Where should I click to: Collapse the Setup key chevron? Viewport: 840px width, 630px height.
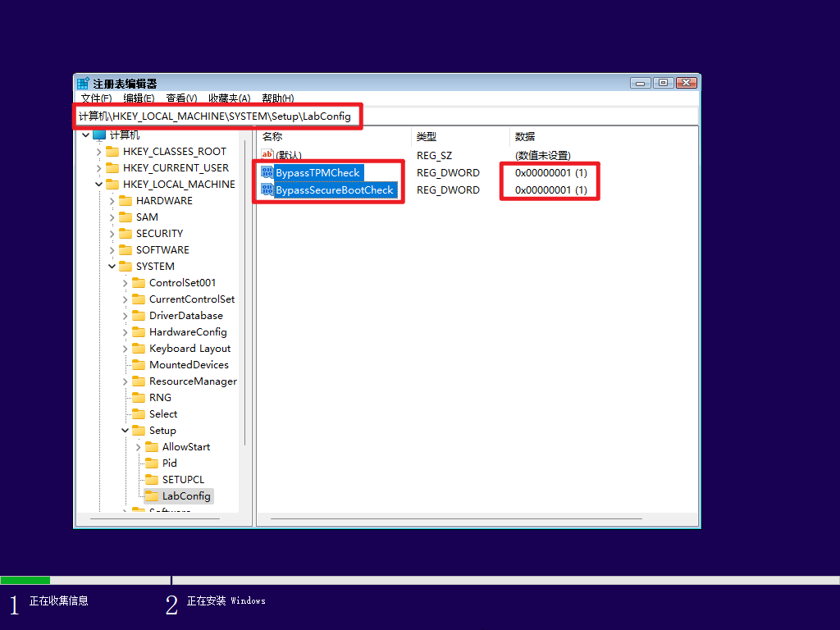pos(125,430)
